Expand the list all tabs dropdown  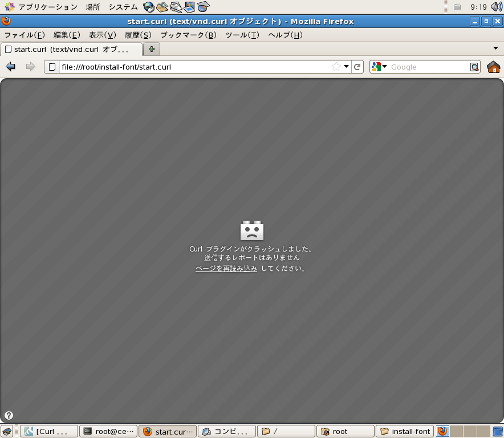click(495, 48)
